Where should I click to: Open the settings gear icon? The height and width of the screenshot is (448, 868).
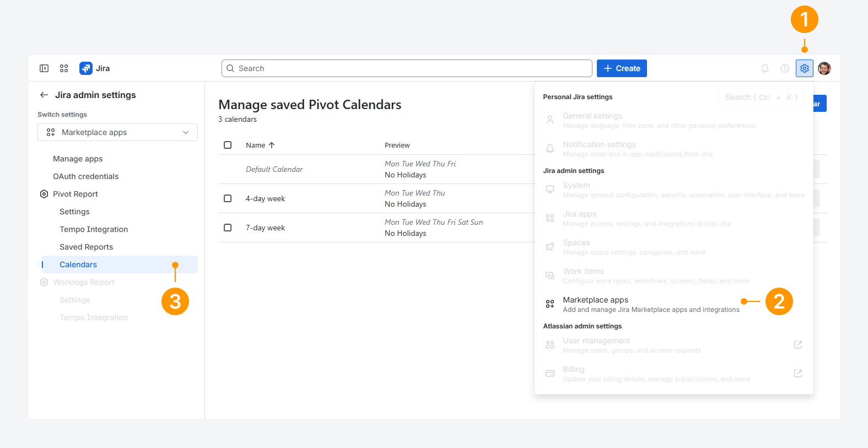click(x=805, y=68)
